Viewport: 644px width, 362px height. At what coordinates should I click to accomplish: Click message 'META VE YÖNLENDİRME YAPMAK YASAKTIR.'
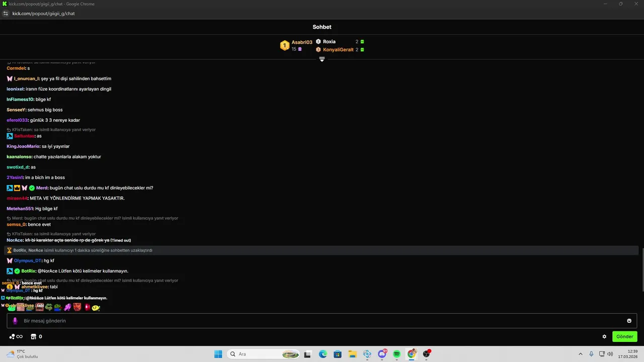[77, 198]
